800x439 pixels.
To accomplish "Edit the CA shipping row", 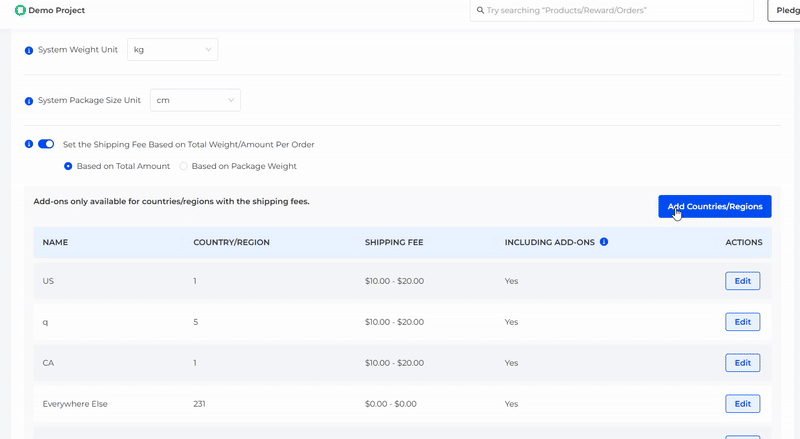I will [742, 363].
